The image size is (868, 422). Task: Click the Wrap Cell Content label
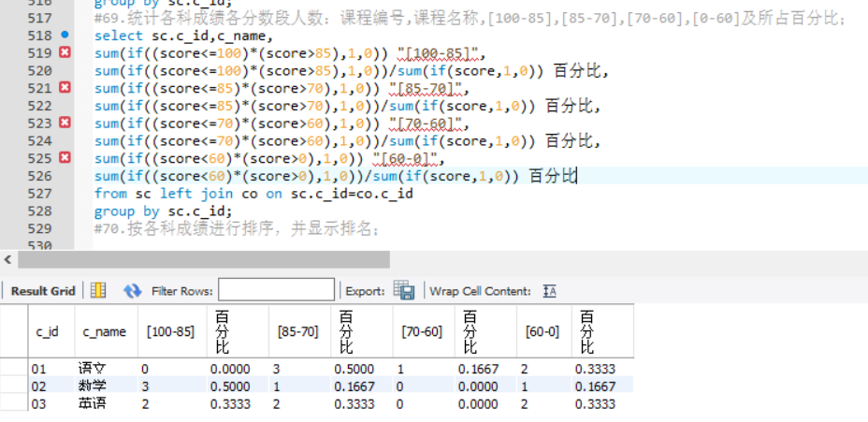coord(481,291)
